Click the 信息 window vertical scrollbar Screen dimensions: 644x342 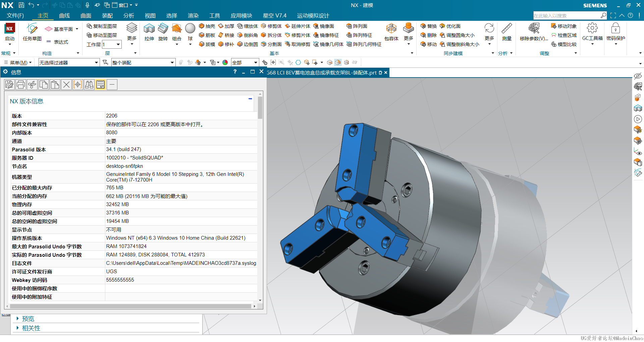[260, 107]
